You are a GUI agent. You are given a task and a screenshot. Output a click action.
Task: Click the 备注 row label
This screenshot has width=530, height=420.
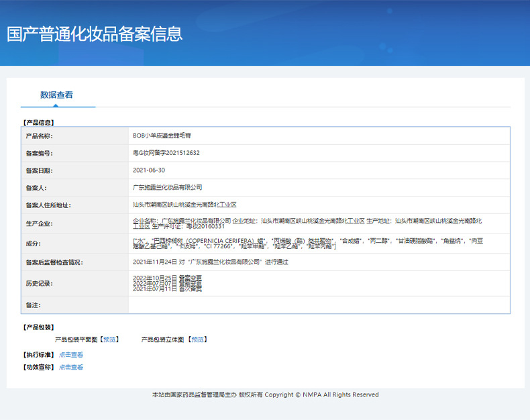coord(33,305)
